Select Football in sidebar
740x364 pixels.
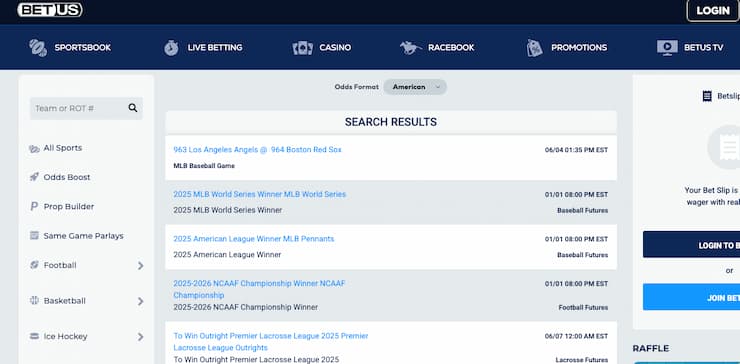(x=60, y=265)
